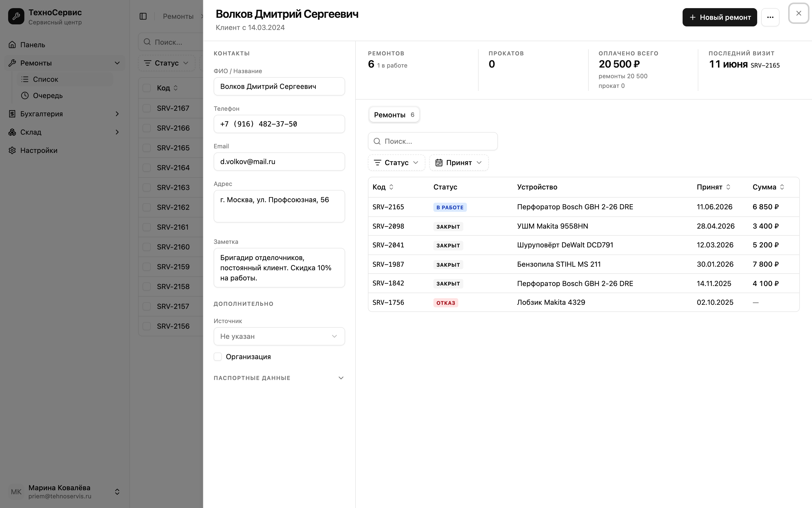Viewport: 812px width, 508px height.
Task: Select checkbox for SRV-2156 row
Action: point(147,326)
